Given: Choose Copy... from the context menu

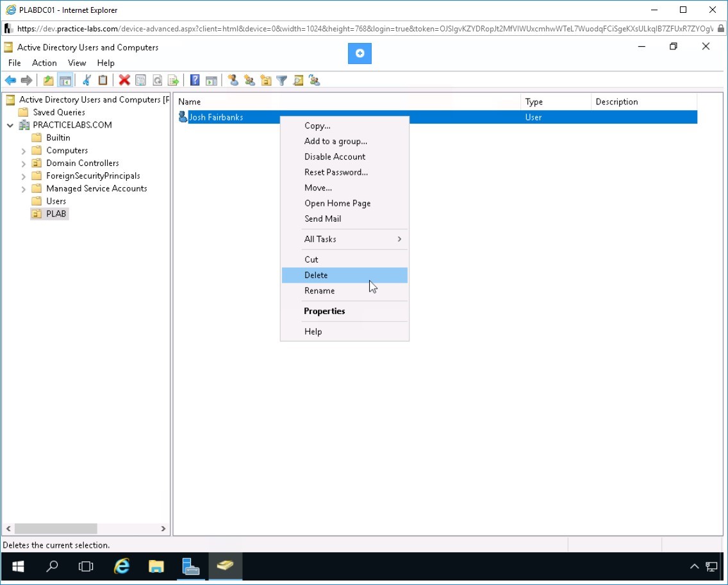Looking at the screenshot, I should (345, 126).
